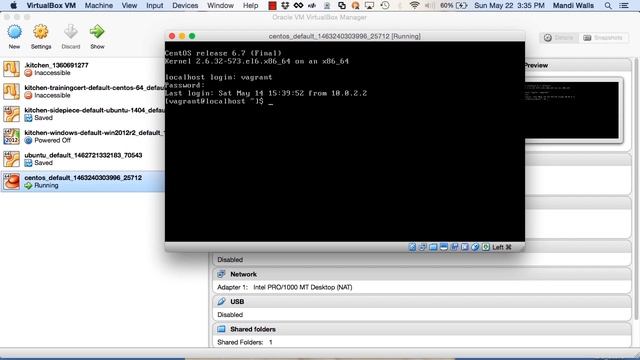Click the Left ⌘ host key label
This screenshot has width=640, height=360.
pos(502,247)
